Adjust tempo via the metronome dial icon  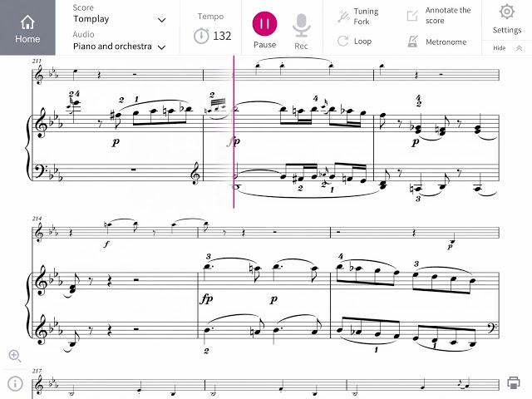201,36
